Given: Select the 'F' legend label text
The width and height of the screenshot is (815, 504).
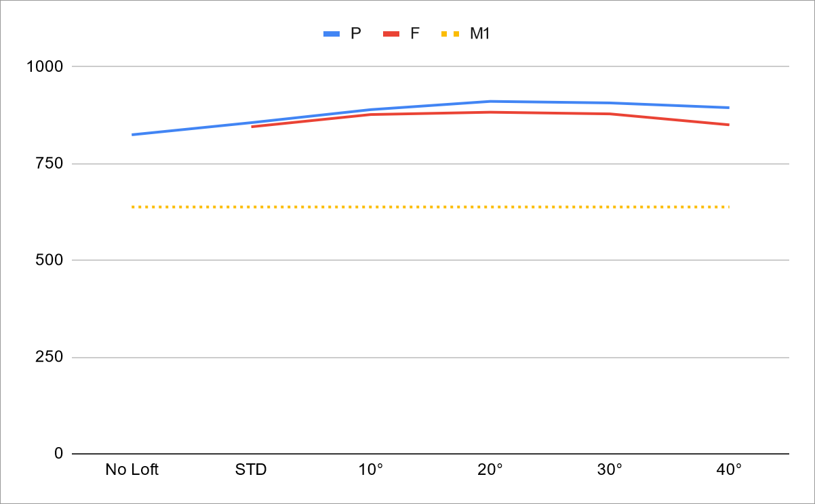Looking at the screenshot, I should [414, 33].
